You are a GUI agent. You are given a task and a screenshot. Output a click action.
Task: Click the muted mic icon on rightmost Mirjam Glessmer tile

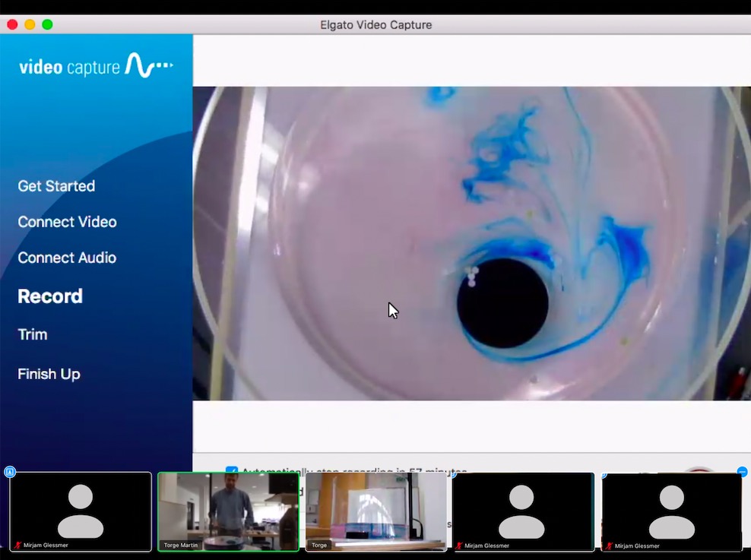click(609, 545)
